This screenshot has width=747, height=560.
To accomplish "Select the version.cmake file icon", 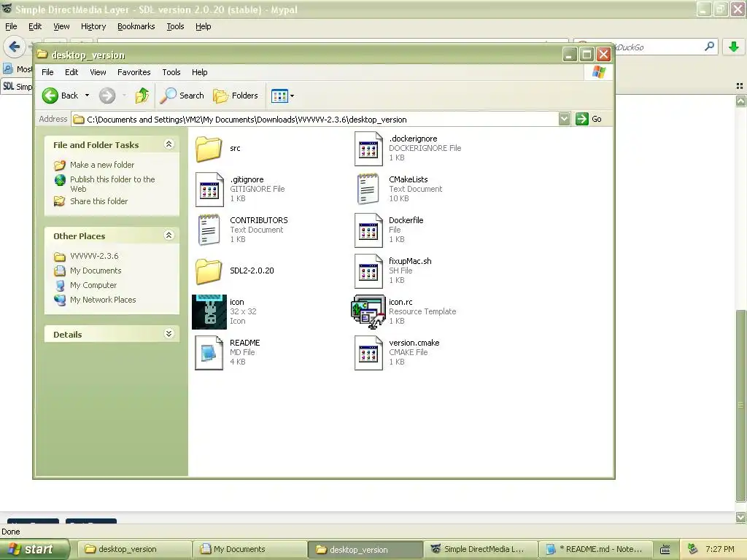I will click(x=368, y=353).
